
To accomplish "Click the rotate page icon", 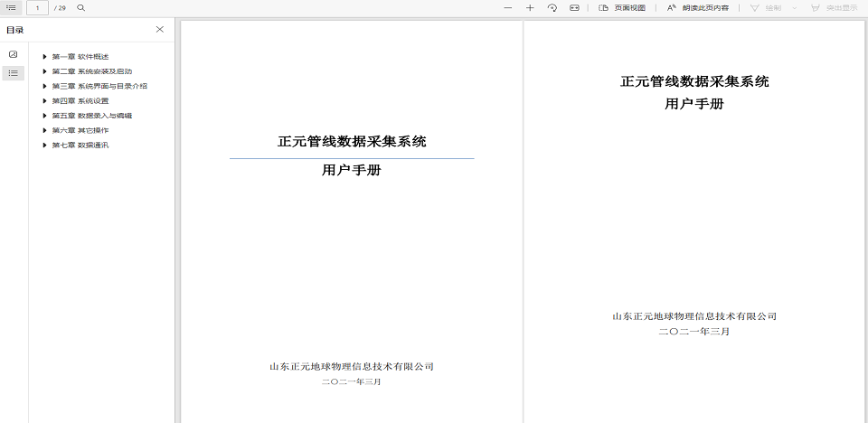I will [552, 7].
